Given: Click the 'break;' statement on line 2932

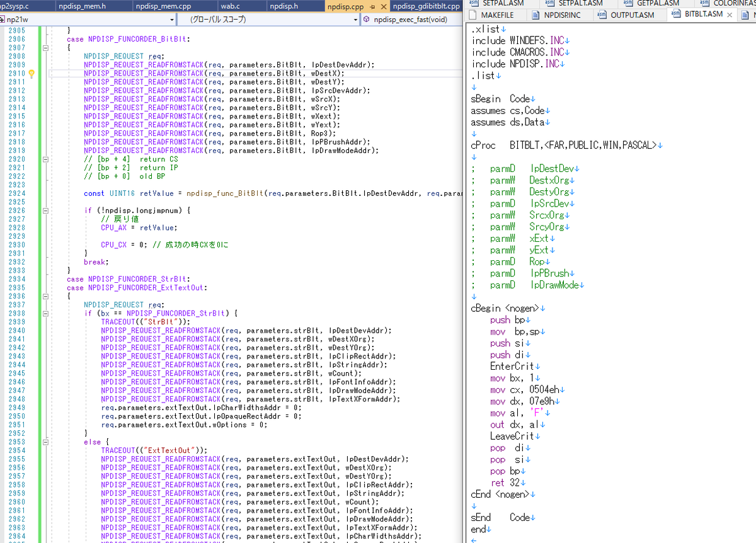Looking at the screenshot, I should pyautogui.click(x=96, y=261).
